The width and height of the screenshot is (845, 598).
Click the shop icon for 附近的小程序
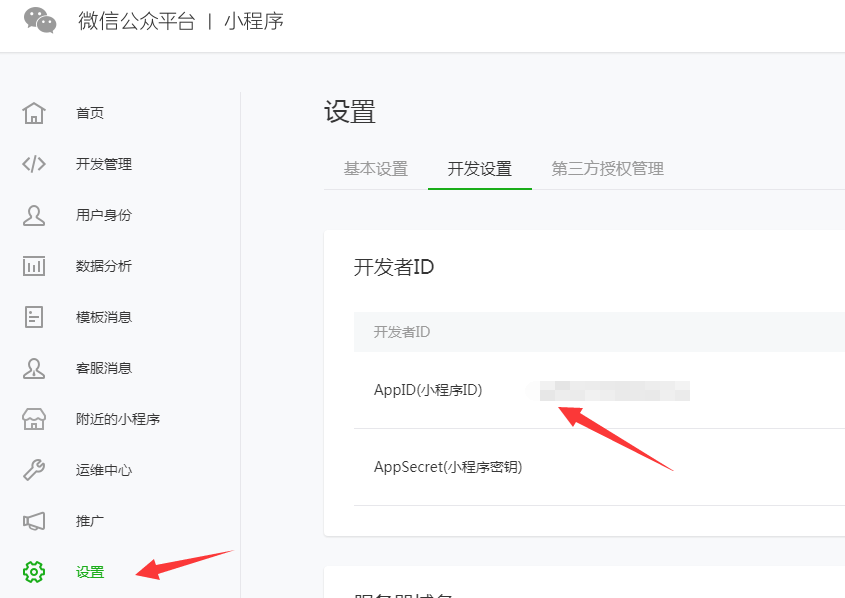point(34,419)
